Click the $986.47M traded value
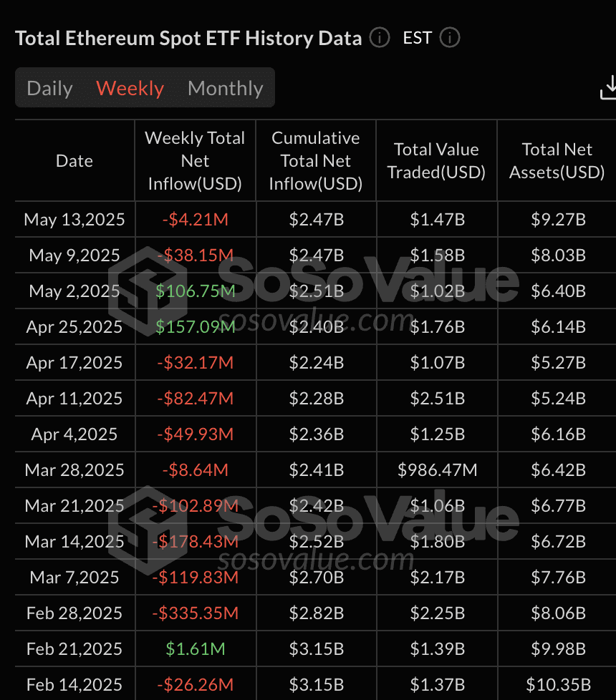The width and height of the screenshot is (616, 700). [x=437, y=470]
